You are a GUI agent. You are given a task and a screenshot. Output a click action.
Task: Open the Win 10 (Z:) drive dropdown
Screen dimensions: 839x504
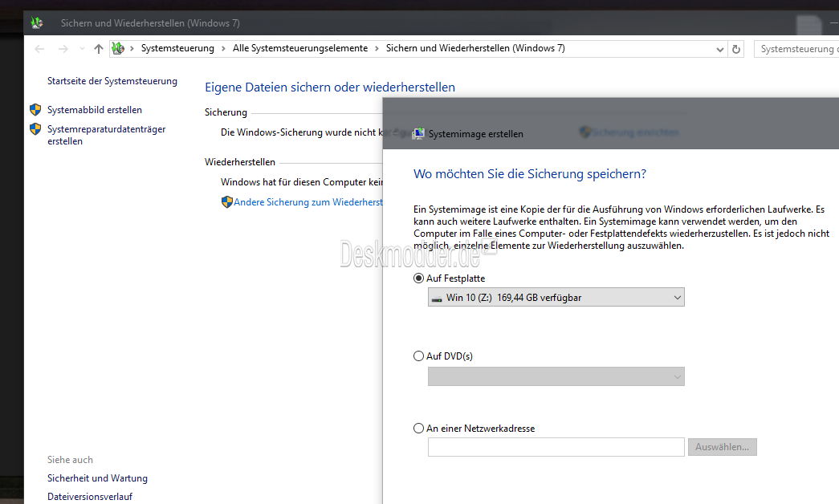(556, 298)
